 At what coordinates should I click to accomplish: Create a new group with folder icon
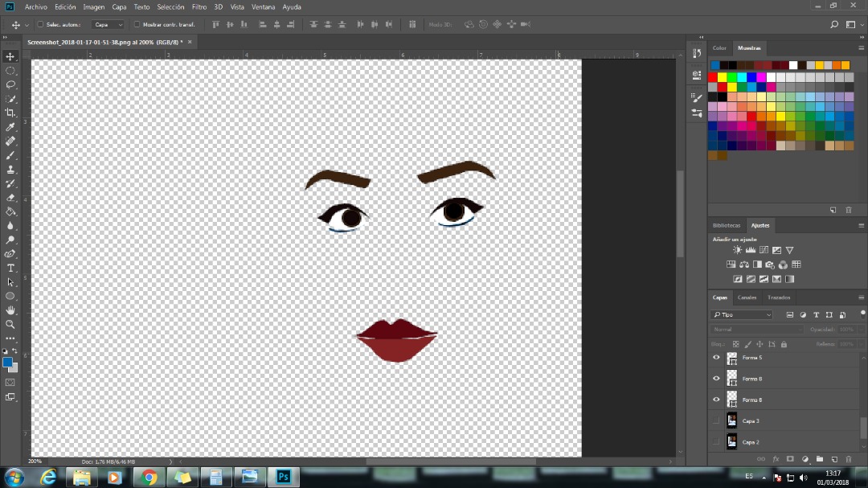(819, 459)
